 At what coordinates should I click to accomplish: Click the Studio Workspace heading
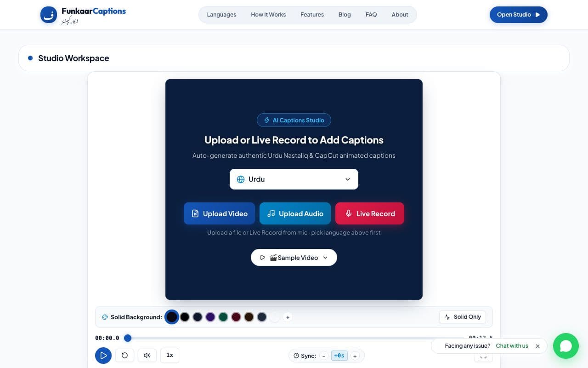pos(73,58)
